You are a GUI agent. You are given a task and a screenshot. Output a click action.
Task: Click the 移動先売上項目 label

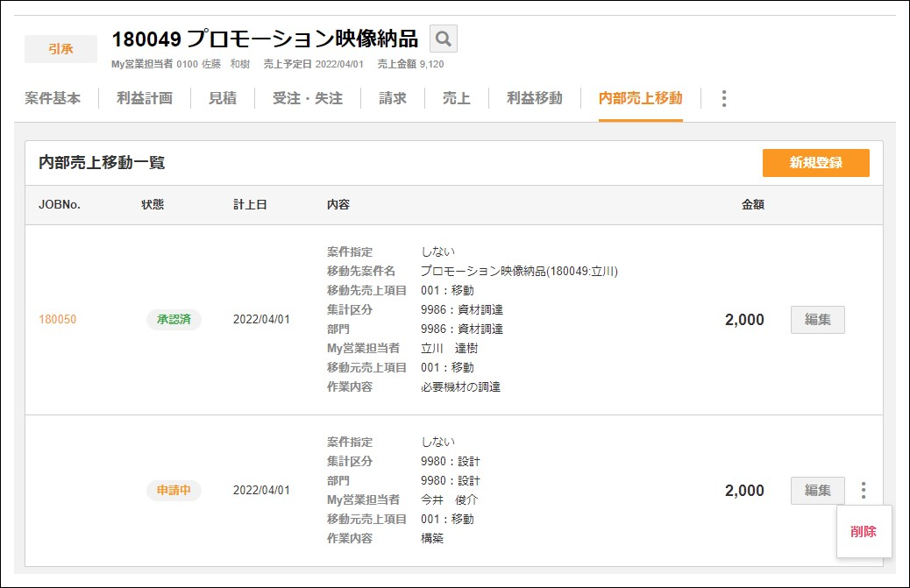pyautogui.click(x=366, y=291)
